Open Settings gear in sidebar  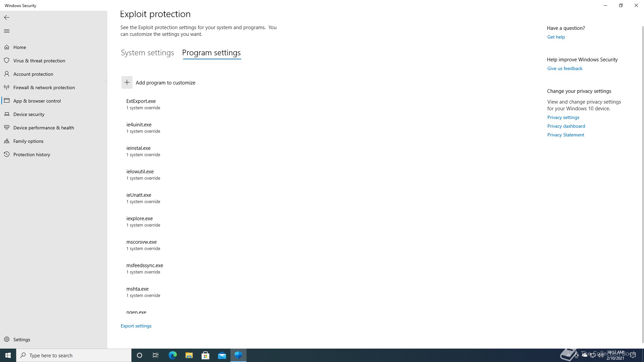tap(7, 340)
